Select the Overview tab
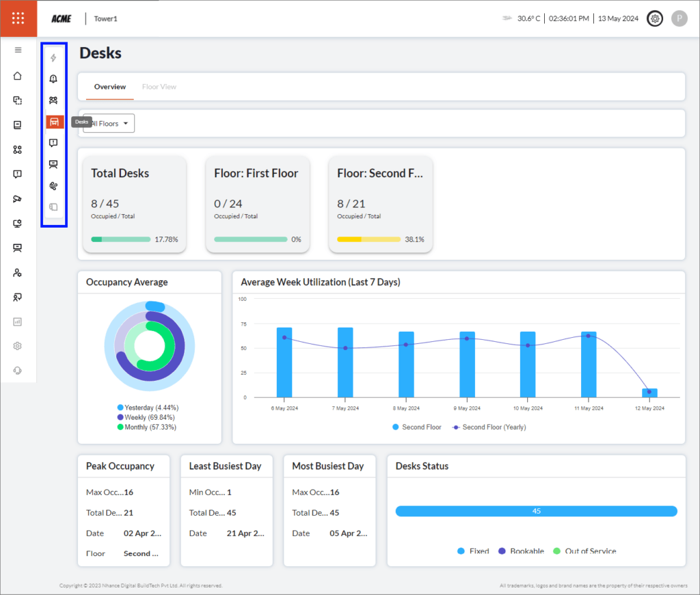The width and height of the screenshot is (700, 595). [x=109, y=87]
